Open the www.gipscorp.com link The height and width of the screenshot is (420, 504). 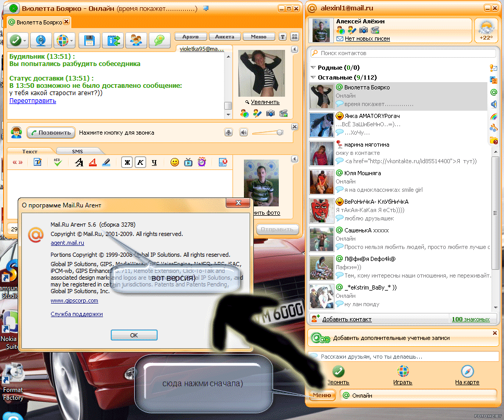point(74,301)
